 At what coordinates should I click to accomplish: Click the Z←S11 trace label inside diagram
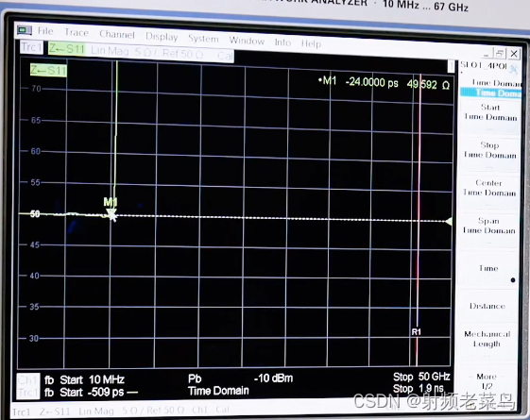(48, 71)
